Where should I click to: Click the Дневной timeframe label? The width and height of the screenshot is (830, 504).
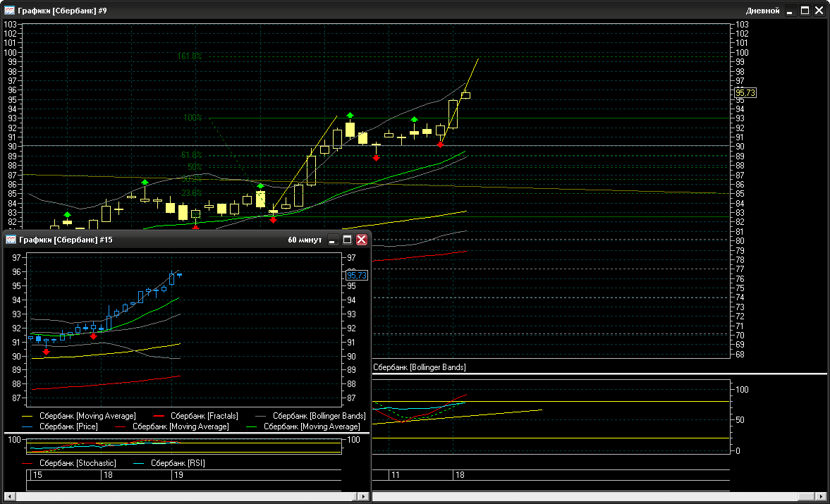tap(762, 11)
